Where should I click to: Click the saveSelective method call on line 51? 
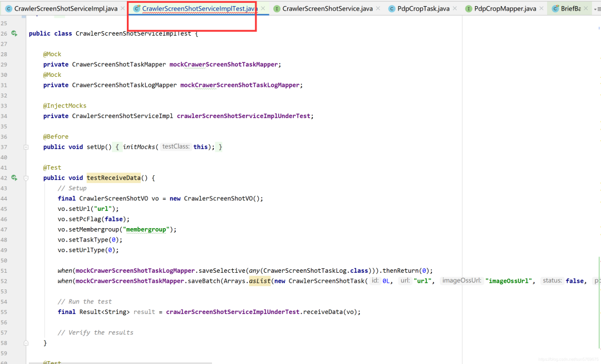222,270
